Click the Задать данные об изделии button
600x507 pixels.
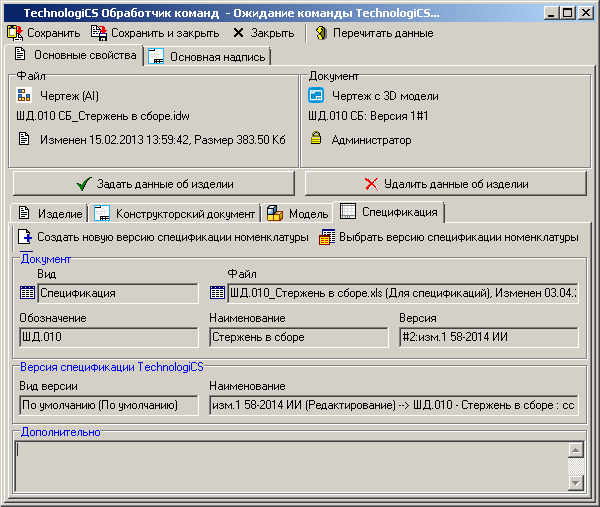(x=154, y=184)
